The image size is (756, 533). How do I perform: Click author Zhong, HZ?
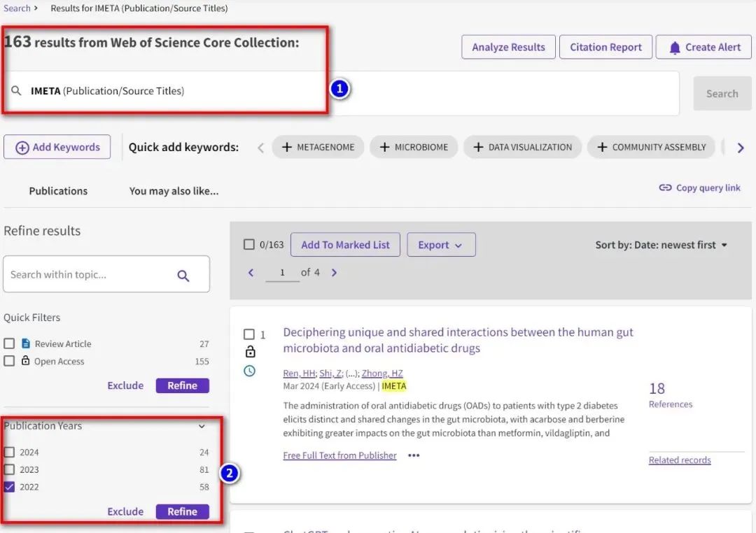[382, 373]
